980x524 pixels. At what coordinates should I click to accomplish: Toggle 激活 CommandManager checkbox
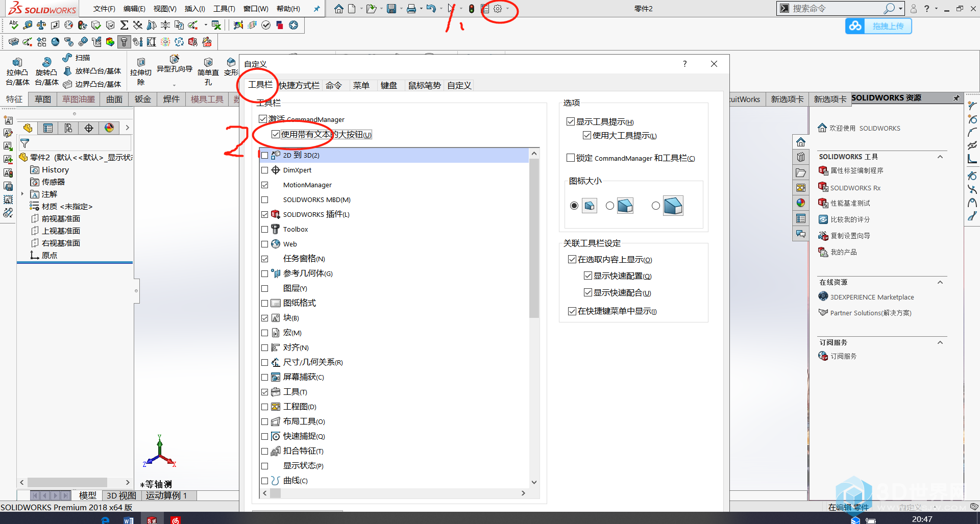click(x=263, y=119)
